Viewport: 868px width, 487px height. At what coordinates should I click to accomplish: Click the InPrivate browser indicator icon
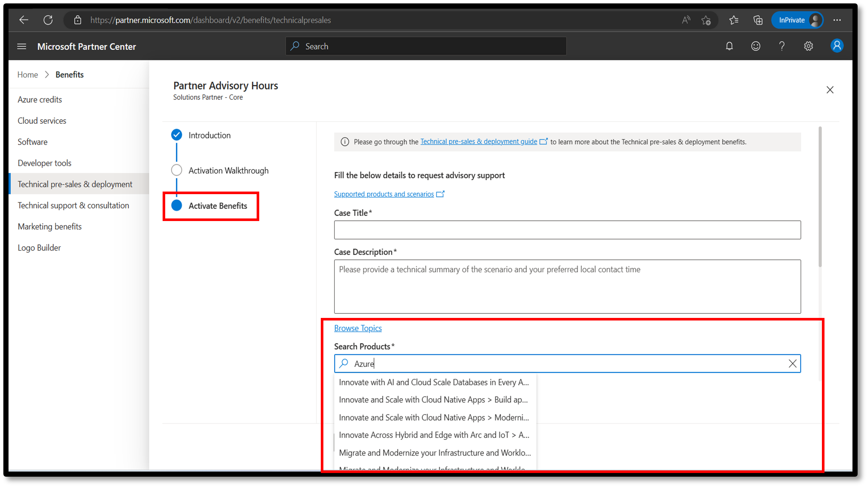pyautogui.click(x=798, y=20)
